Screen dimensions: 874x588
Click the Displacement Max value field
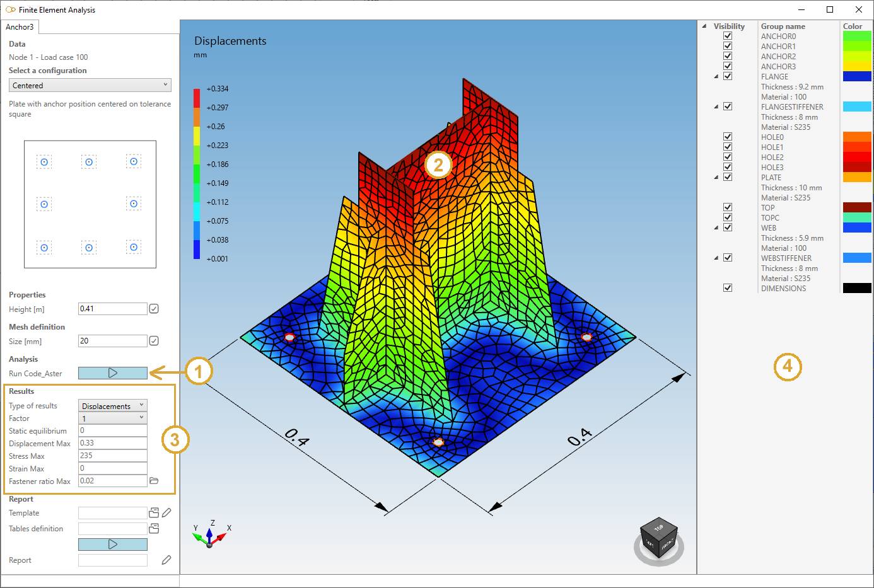point(113,443)
